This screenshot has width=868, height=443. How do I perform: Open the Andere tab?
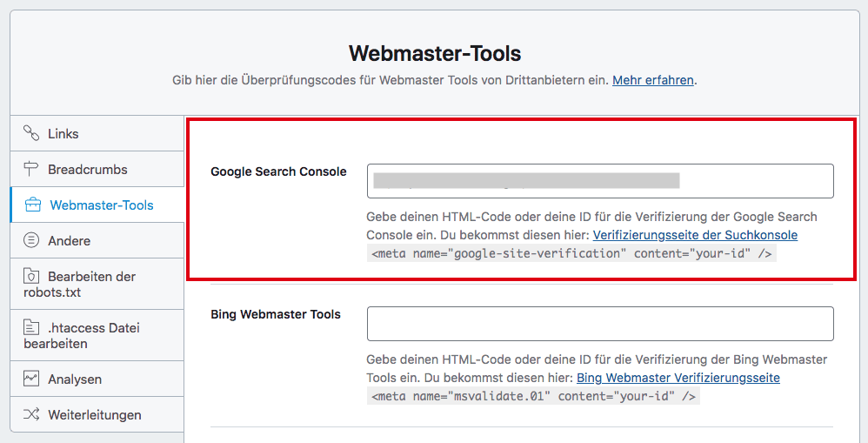coord(97,240)
